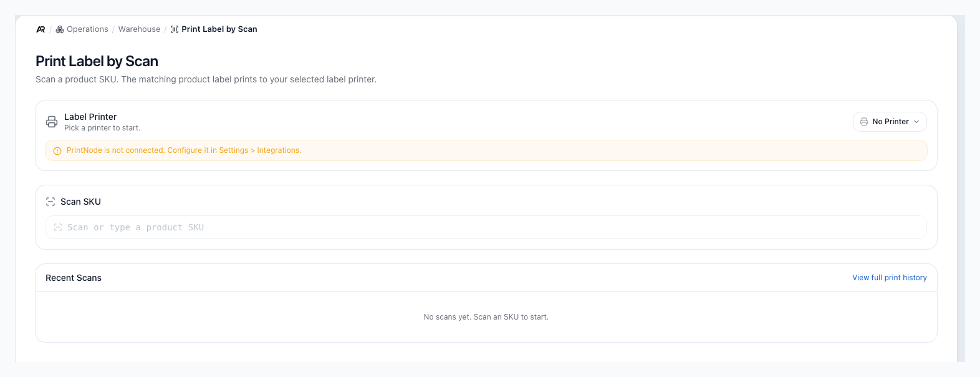Click the Recent Scans heading

click(74, 278)
